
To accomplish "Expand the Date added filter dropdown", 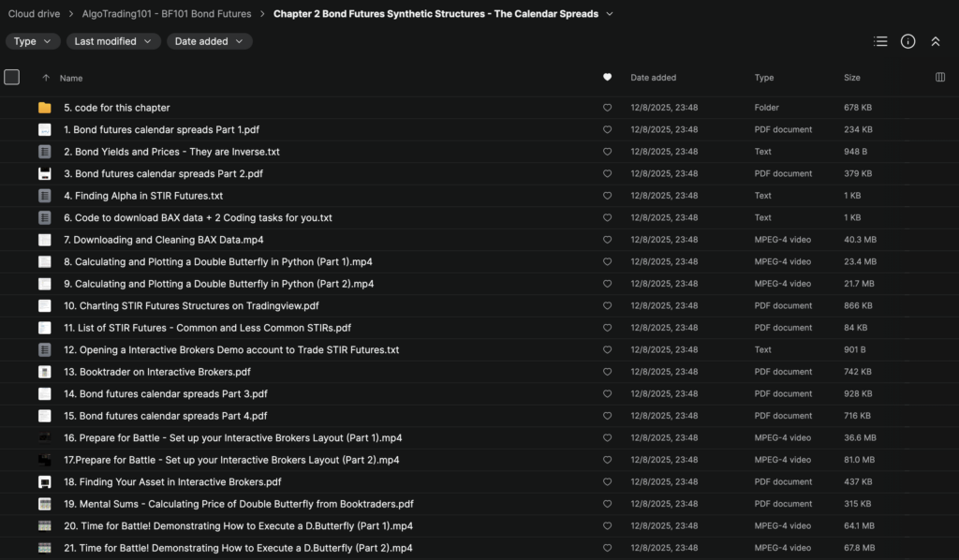I will (209, 41).
